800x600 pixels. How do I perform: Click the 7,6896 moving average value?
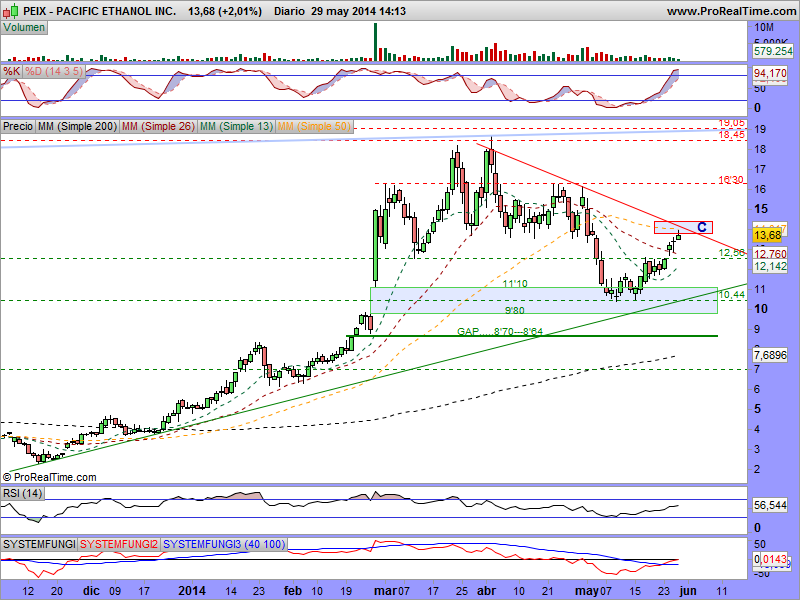[x=770, y=355]
